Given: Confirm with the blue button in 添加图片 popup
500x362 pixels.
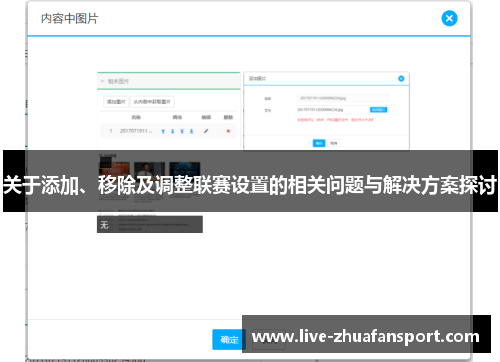Looking at the screenshot, I should 319,143.
